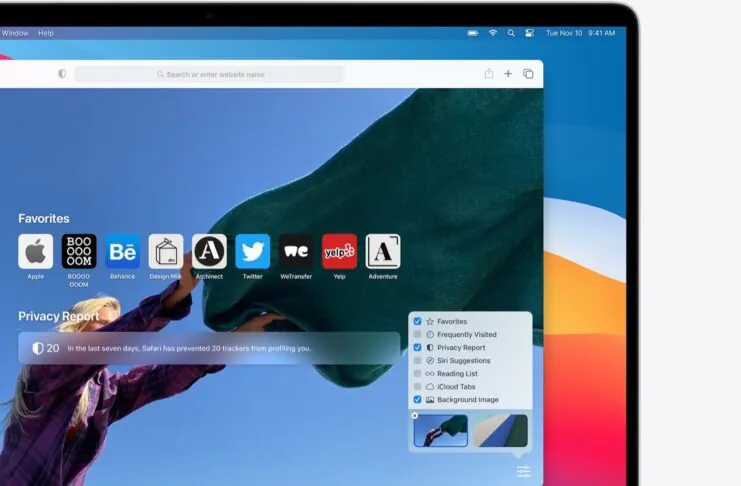This screenshot has height=486, width=741.
Task: Open Spotlight search in menu bar
Action: [x=511, y=33]
